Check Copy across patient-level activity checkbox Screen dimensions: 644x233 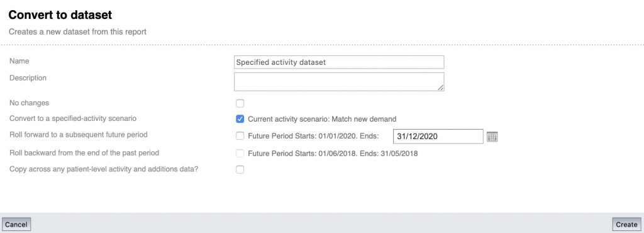240,169
